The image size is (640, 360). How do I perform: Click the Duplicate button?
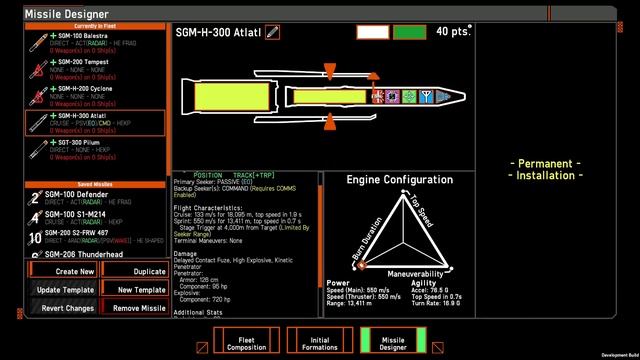pyautogui.click(x=135, y=271)
